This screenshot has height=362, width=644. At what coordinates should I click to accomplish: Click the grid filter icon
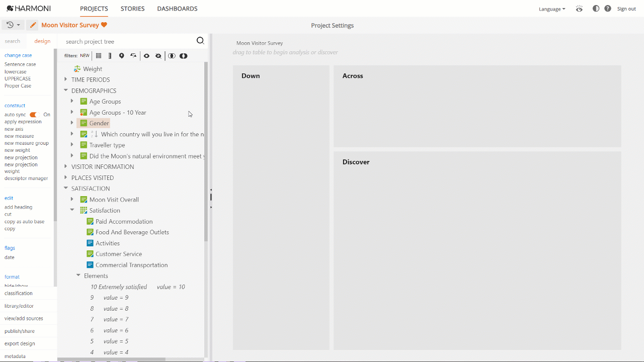point(99,56)
